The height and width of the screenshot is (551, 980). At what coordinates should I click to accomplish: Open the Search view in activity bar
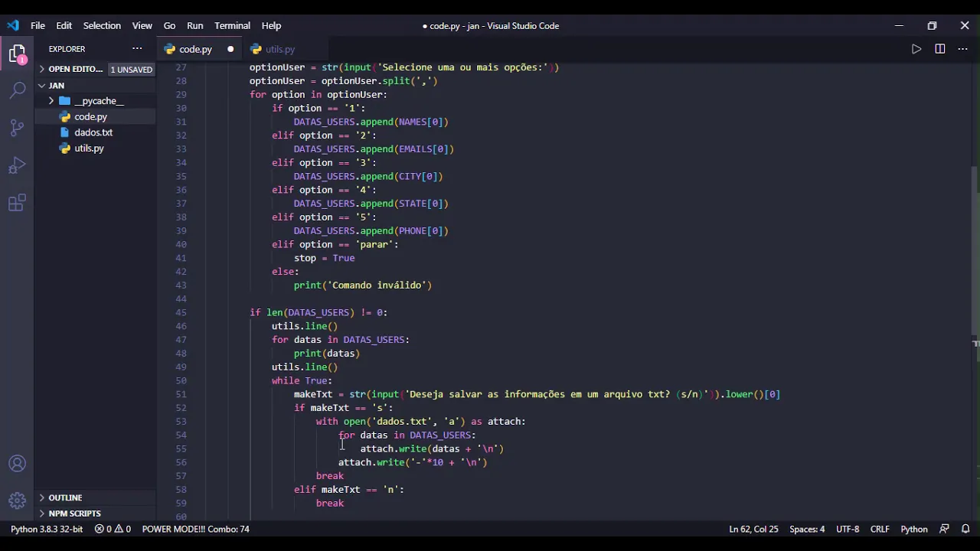(17, 90)
